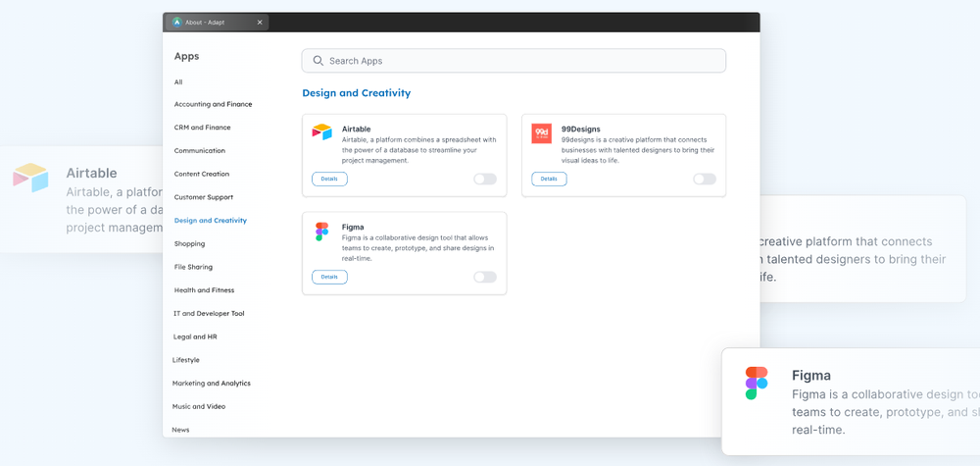Click the 99Designs title in the app card
The height and width of the screenshot is (466, 980).
click(x=580, y=129)
